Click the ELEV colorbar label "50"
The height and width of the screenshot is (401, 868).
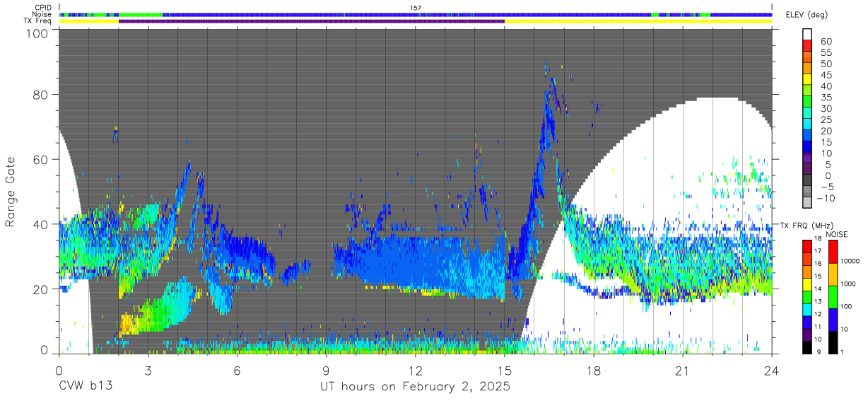826,64
